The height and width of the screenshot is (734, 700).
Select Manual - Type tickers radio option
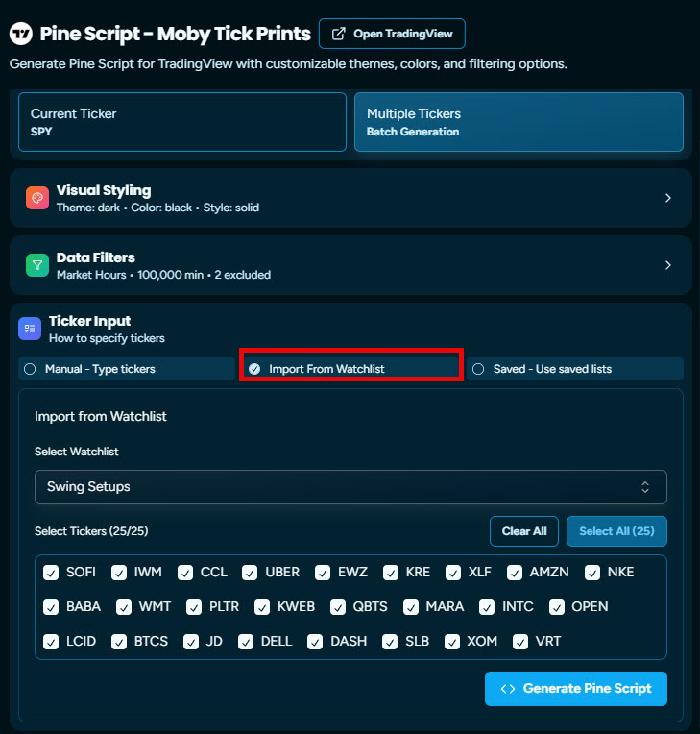127,369
